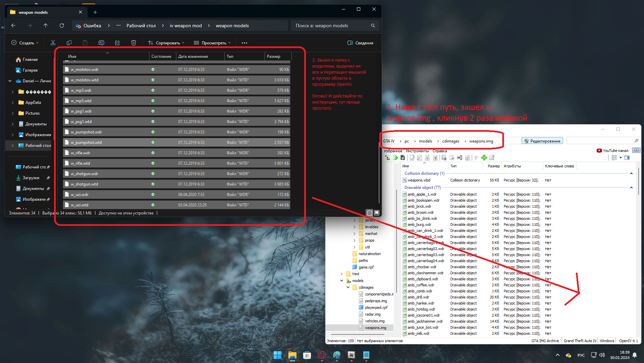The width and height of the screenshot is (644, 363).
Task: Sort OpenIV list by Тип column
Action: [x=465, y=166]
